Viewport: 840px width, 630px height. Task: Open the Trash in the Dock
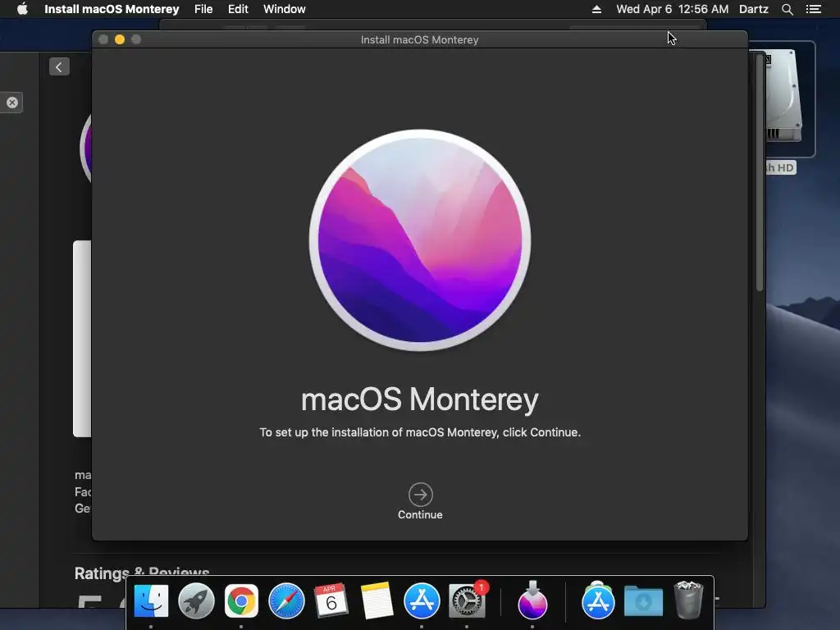pos(688,600)
